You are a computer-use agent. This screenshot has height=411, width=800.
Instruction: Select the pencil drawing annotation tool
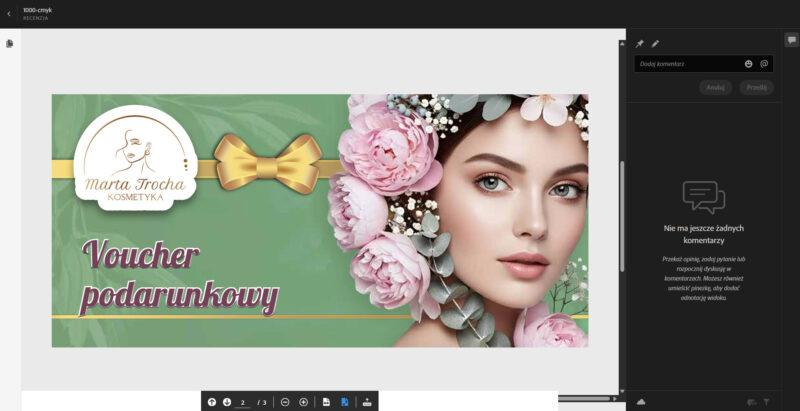coord(656,44)
